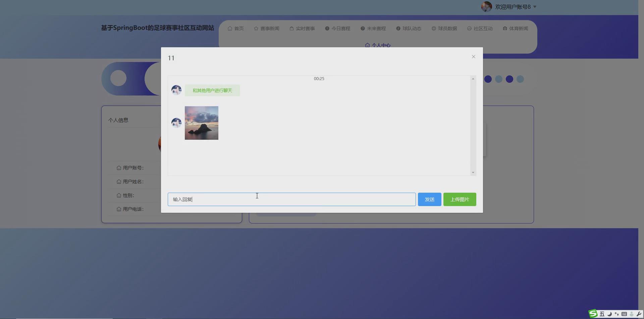
Task: Click the user icon in IME bar
Action: (x=632, y=314)
